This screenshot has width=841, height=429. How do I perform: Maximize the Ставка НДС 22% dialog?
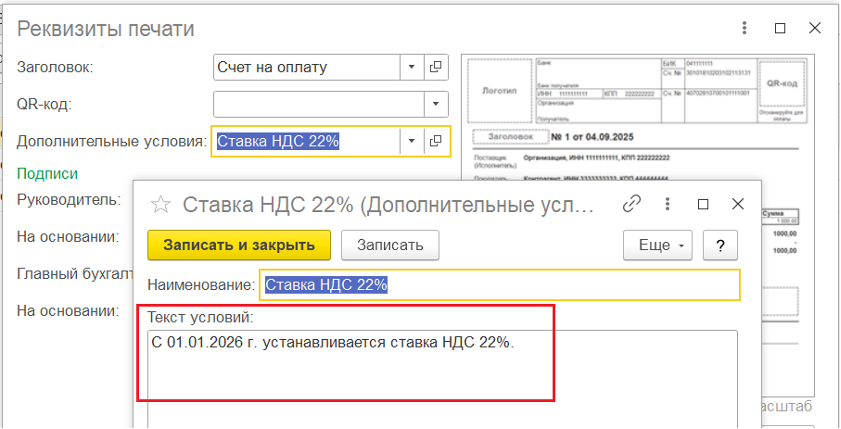click(703, 204)
